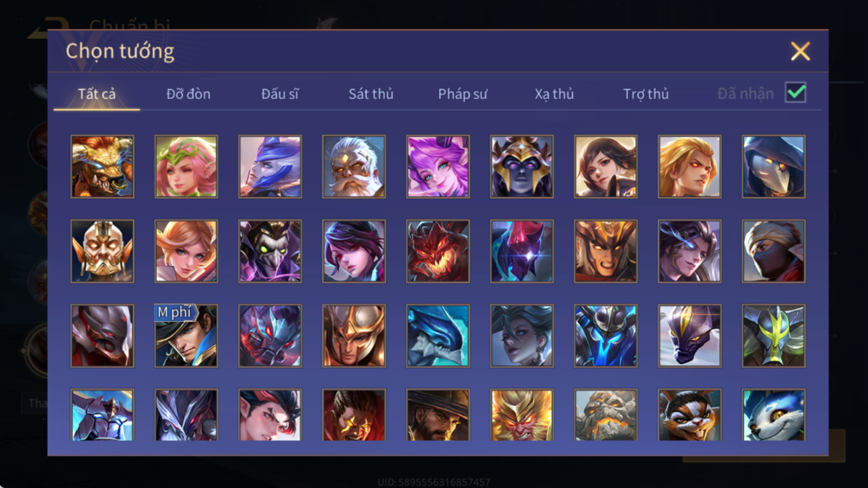The width and height of the screenshot is (868, 488).
Task: Choose the plague doctor hooded hero
Action: click(774, 167)
